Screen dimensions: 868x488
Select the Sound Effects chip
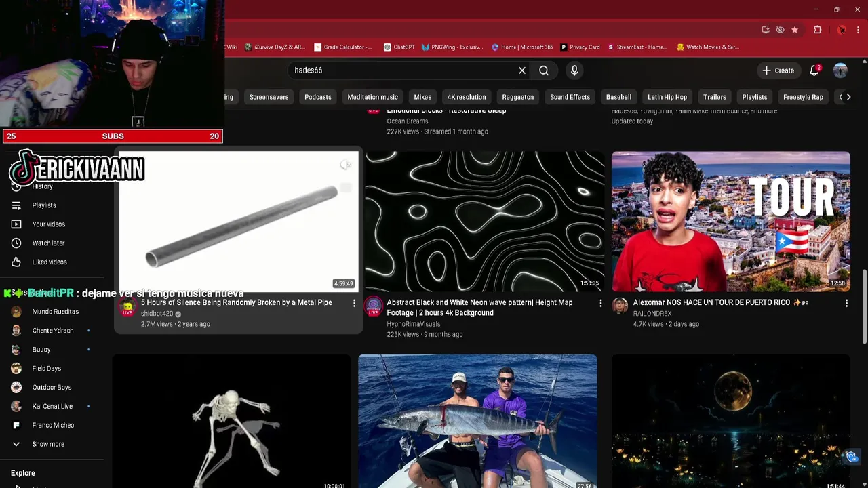(x=570, y=97)
